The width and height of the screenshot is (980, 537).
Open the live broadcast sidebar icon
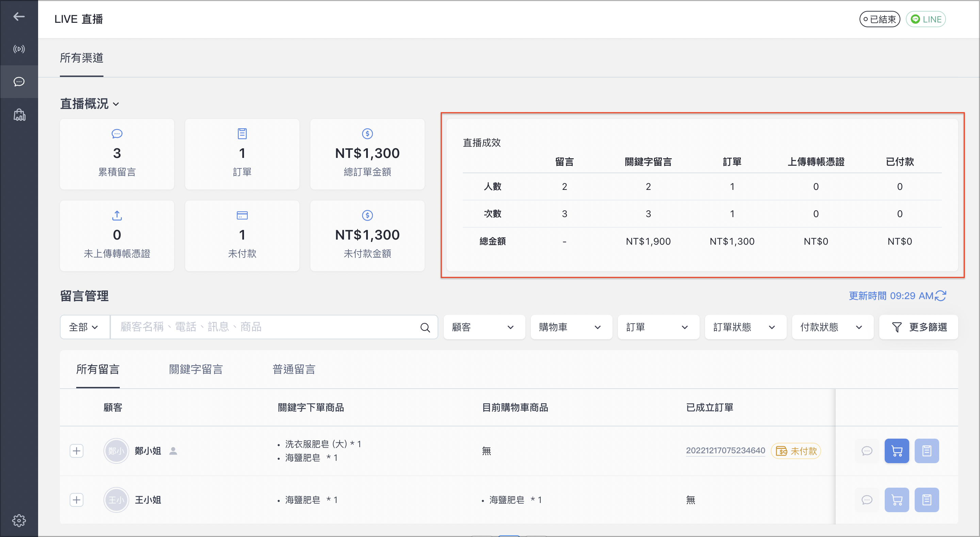(19, 49)
